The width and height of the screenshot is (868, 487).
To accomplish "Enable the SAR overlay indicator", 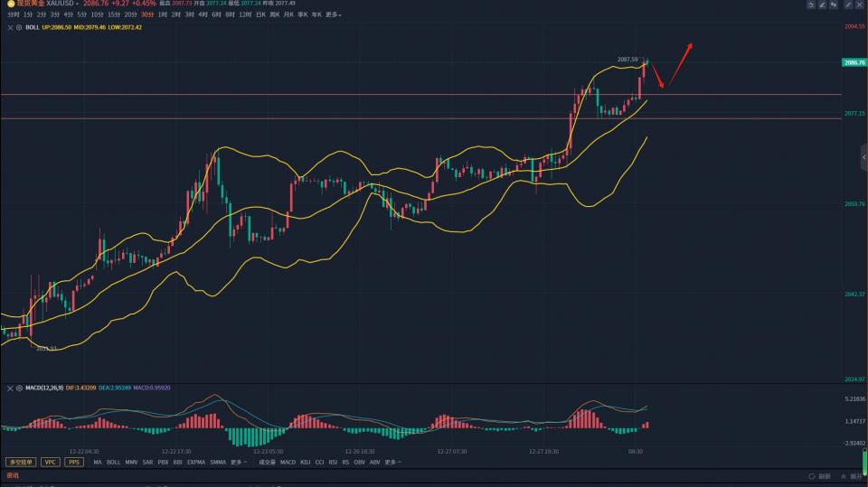I will 147,462.
